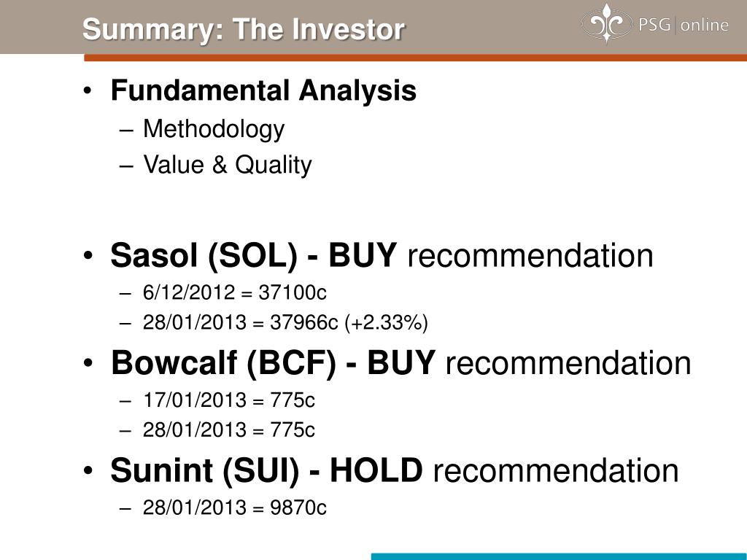Click the 28/01/2013 = 775c entry
Screen dimensions: 747x560
[x=228, y=429]
